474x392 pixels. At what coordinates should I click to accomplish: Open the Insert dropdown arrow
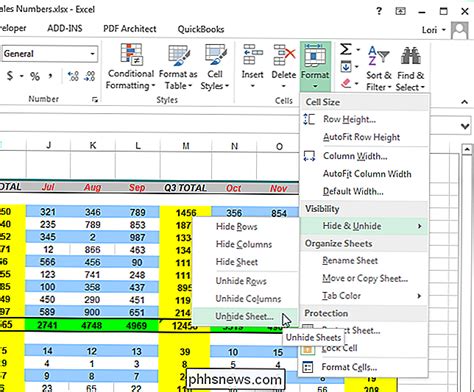click(x=253, y=86)
